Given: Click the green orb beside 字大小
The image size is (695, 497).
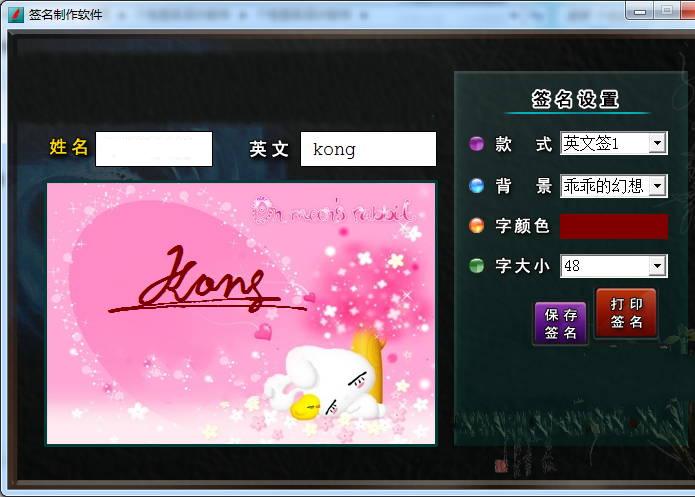Looking at the screenshot, I should click(477, 266).
